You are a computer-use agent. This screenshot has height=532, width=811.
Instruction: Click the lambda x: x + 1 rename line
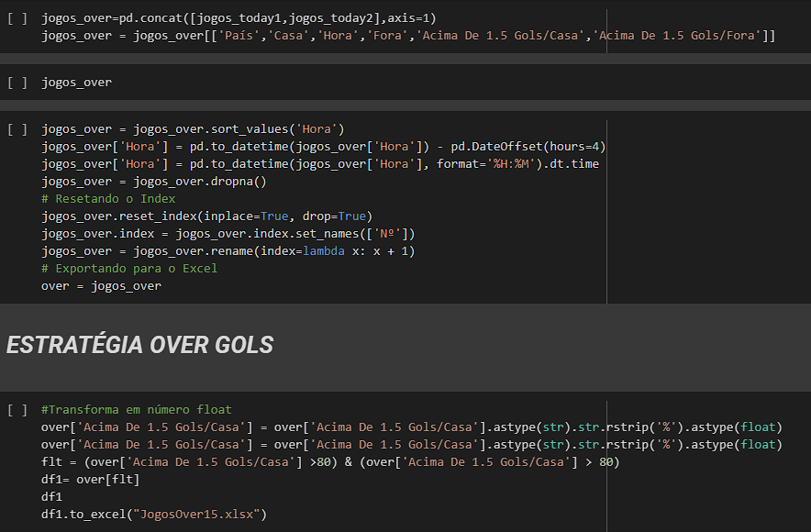(275, 250)
